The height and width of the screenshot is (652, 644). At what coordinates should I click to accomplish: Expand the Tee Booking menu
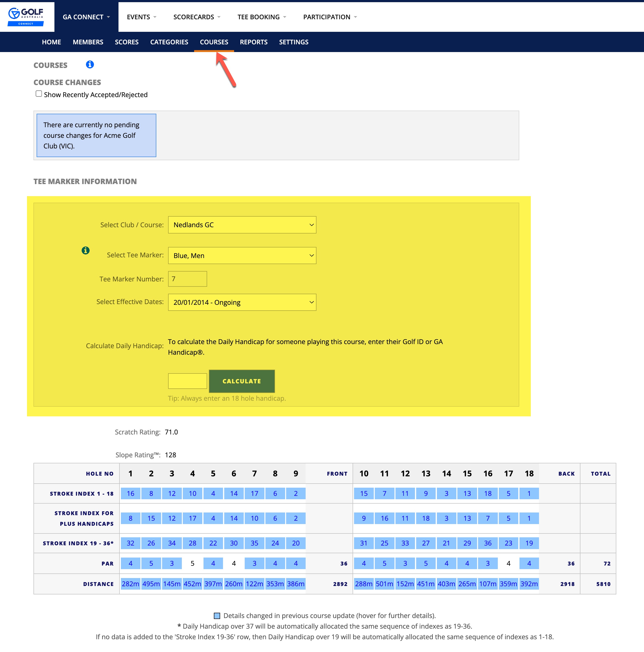(x=262, y=17)
